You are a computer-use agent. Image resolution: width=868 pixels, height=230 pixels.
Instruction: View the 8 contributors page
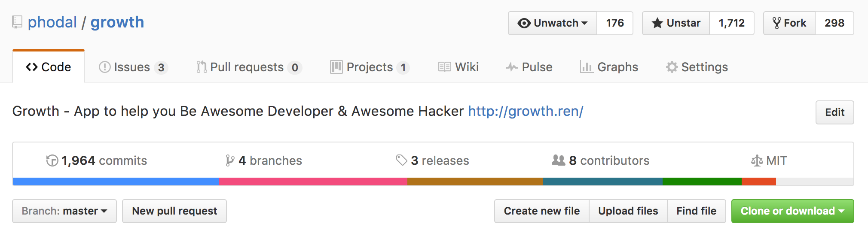(x=601, y=160)
